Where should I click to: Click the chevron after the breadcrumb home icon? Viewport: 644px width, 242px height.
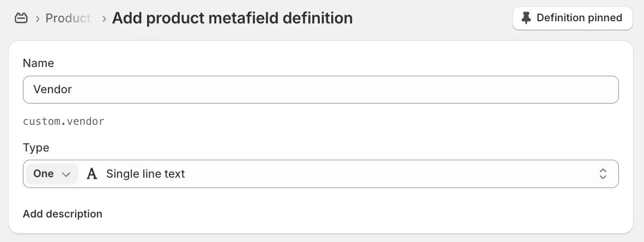[38, 19]
